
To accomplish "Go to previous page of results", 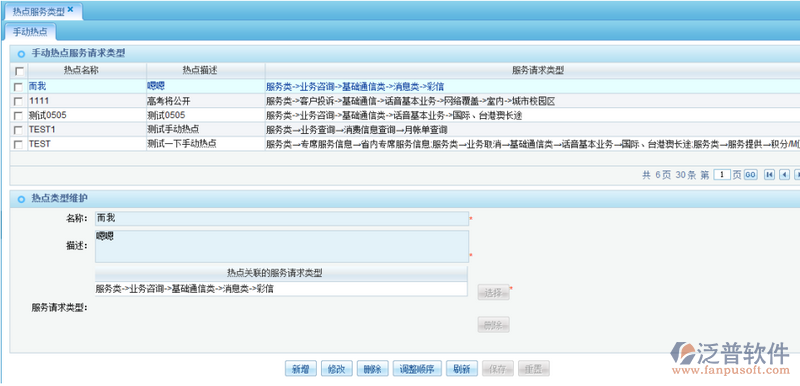I will coord(784,175).
